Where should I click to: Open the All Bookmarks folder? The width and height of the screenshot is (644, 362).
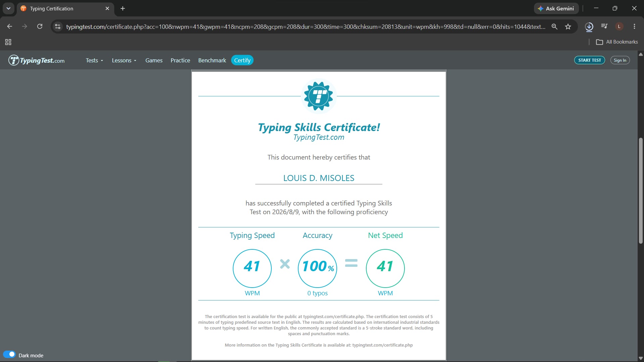tap(617, 42)
